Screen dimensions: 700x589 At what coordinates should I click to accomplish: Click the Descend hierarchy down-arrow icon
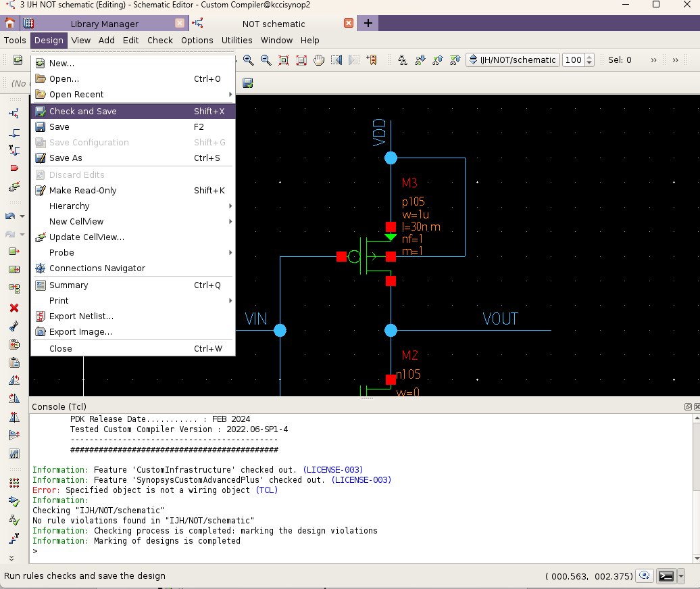point(420,60)
